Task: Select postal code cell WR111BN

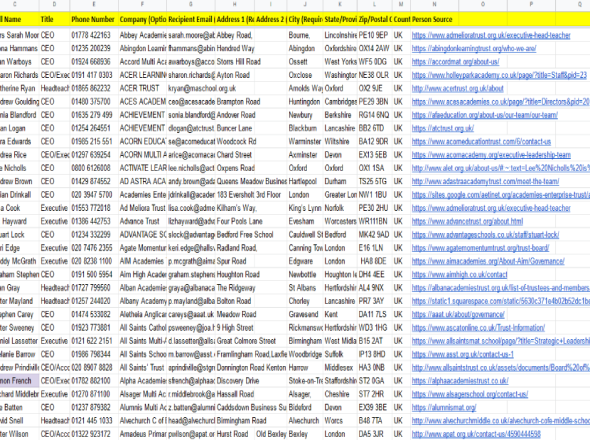Action: (374, 221)
